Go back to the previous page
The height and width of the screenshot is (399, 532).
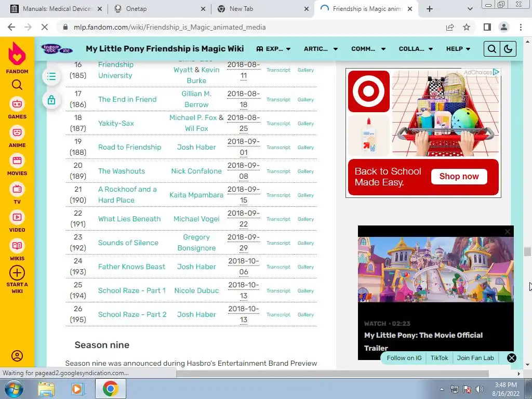click(x=11, y=27)
